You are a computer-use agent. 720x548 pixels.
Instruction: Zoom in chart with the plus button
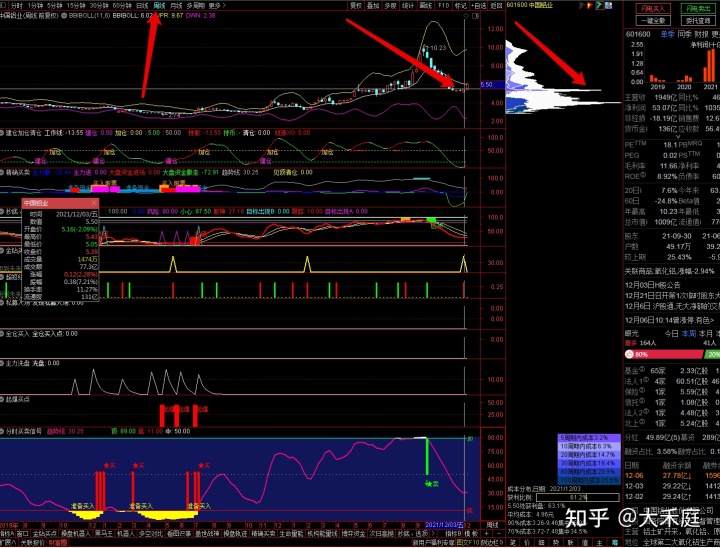coord(486,533)
